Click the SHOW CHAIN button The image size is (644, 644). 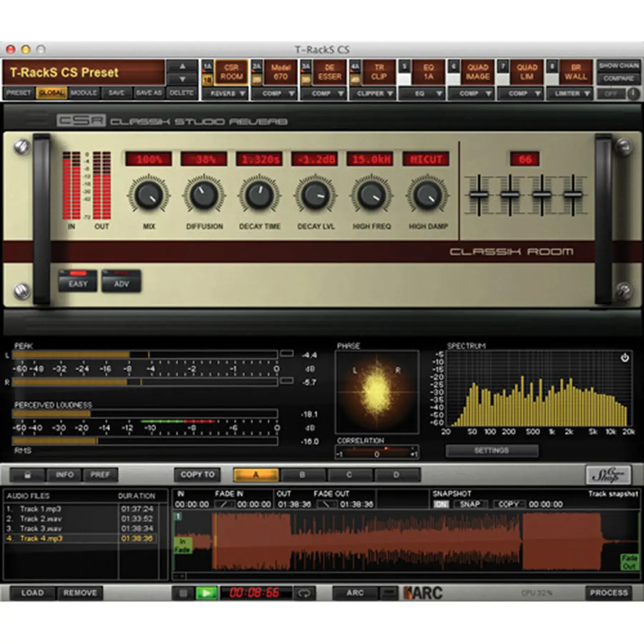619,66
